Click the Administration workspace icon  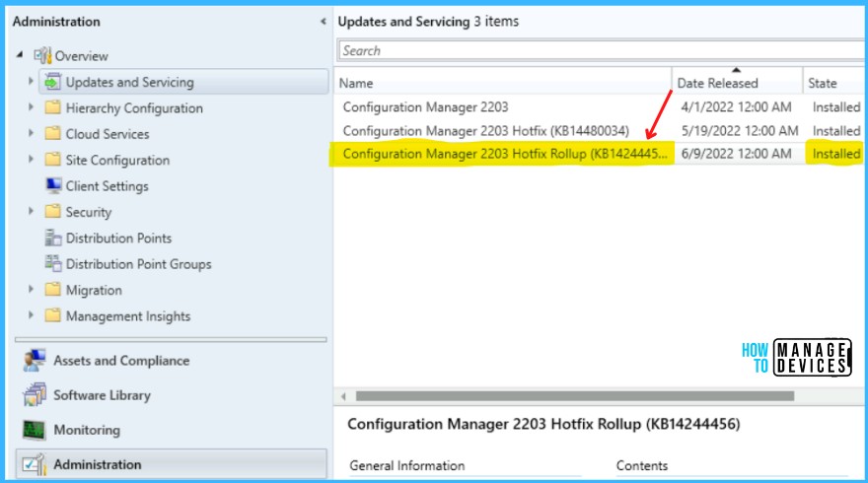pyautogui.click(x=35, y=464)
